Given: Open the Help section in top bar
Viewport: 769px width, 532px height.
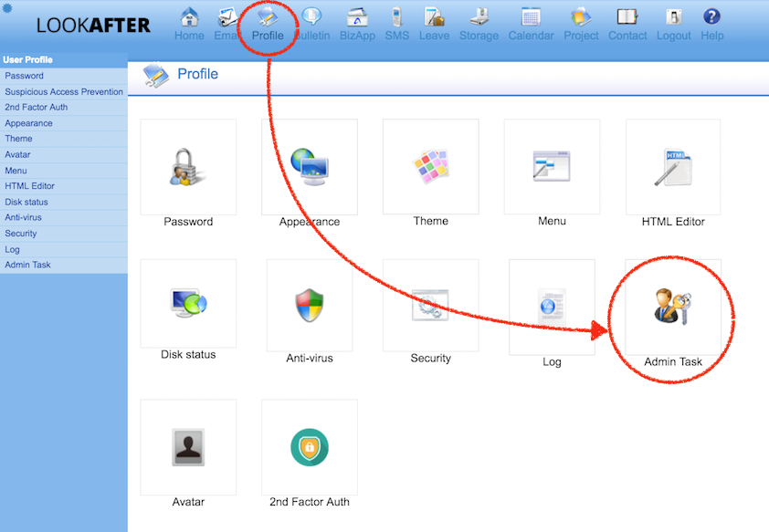Looking at the screenshot, I should point(711,24).
